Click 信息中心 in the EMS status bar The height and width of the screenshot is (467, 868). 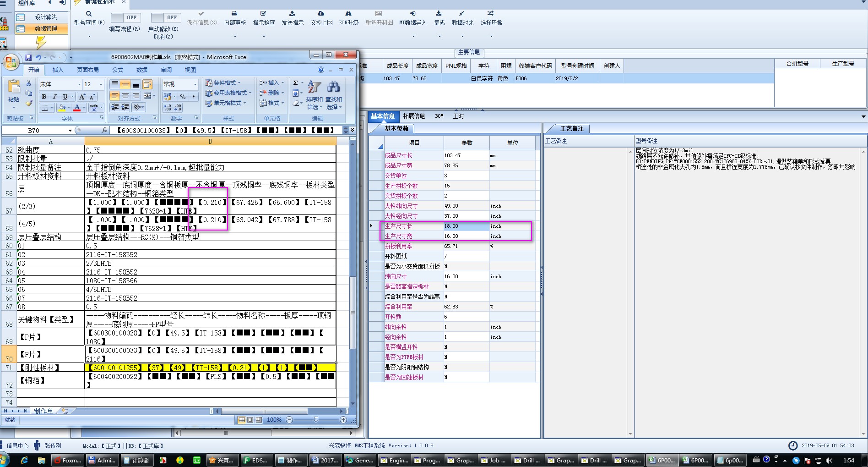(x=17, y=446)
